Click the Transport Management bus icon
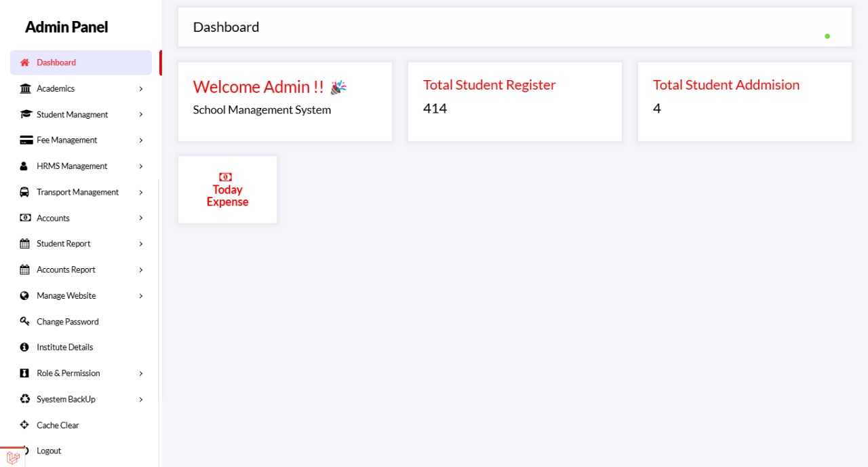Screen dimensions: 868x467 (x=24, y=192)
